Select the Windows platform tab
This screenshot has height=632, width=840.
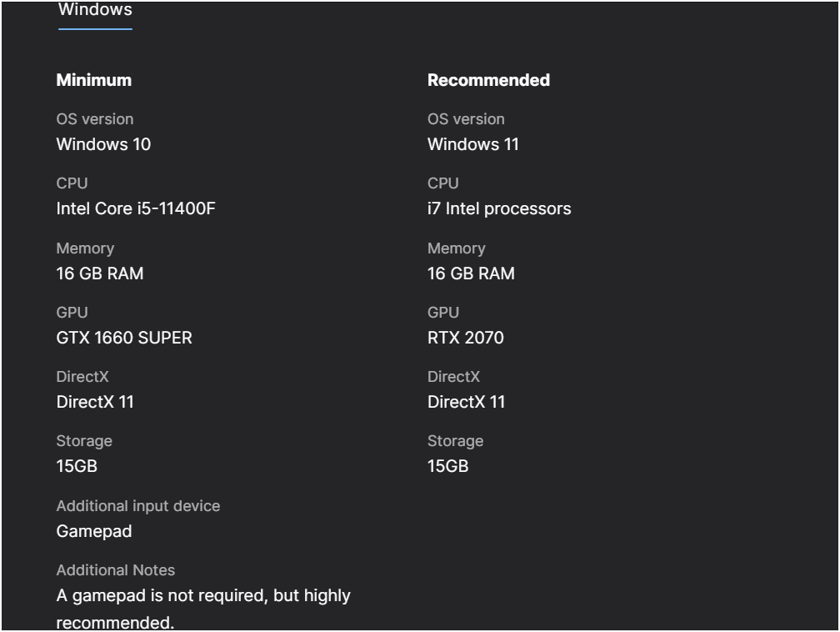95,11
